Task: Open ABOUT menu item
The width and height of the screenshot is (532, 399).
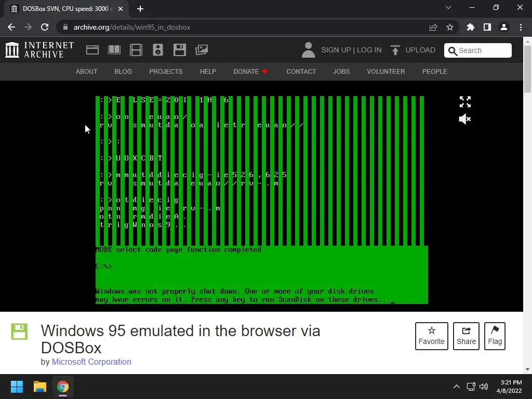Action: pos(87,72)
